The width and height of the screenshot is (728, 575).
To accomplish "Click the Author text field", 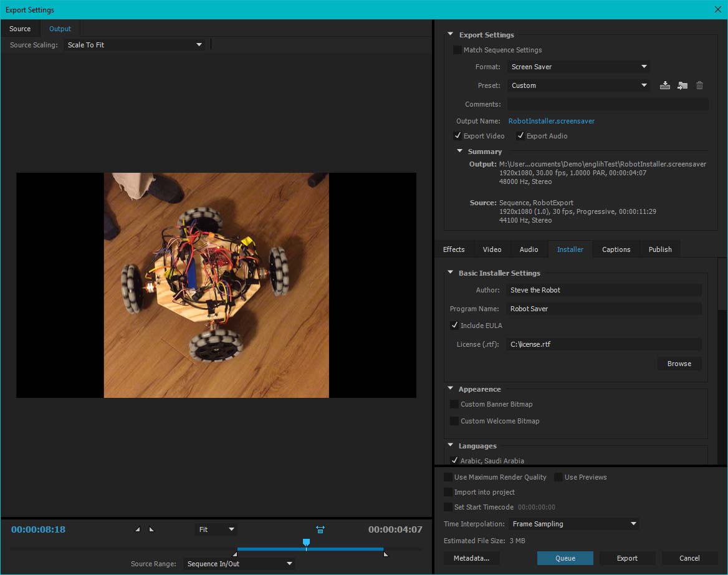I will [x=603, y=290].
